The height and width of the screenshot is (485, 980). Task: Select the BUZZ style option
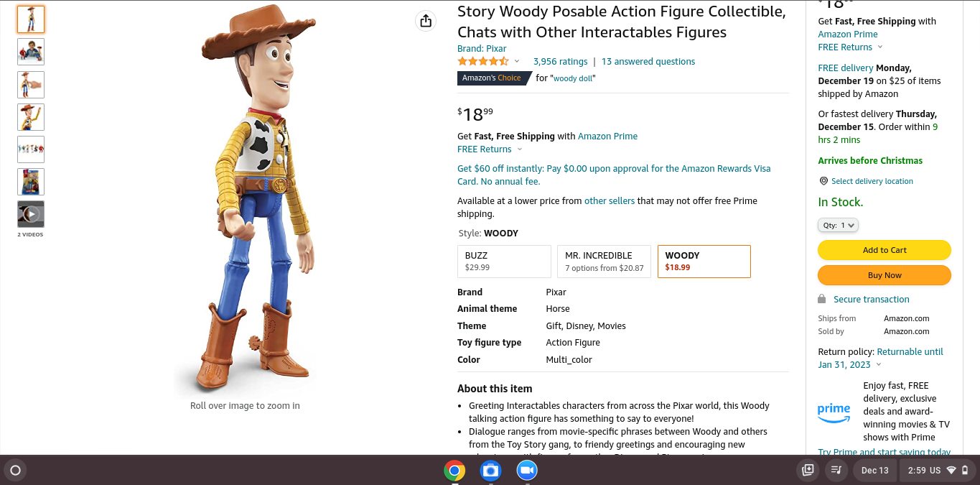tap(504, 262)
